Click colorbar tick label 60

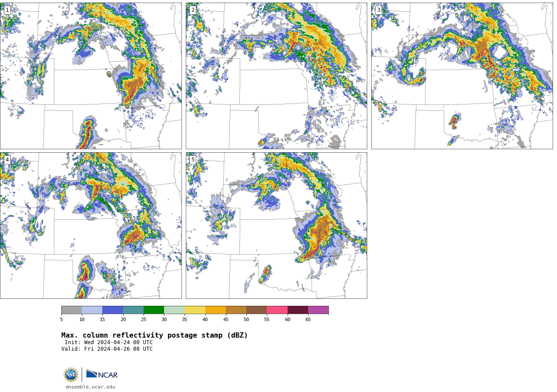[x=288, y=320]
